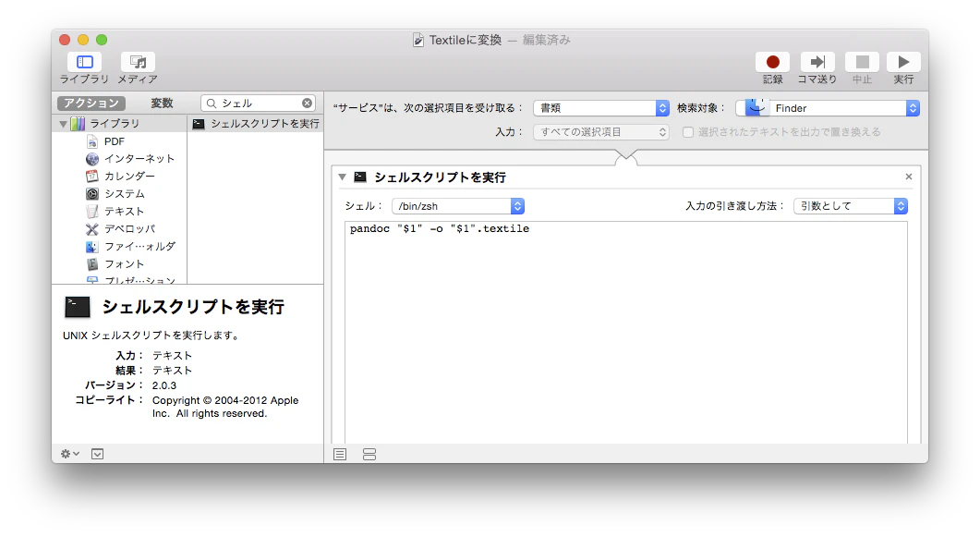
Task: Click the テキスト category icon
Action: (x=91, y=212)
